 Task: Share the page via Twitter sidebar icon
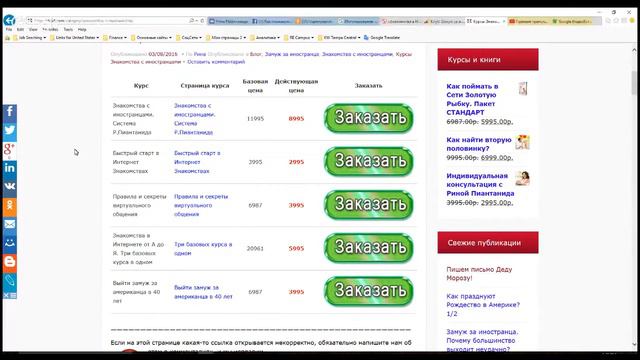(x=9, y=131)
